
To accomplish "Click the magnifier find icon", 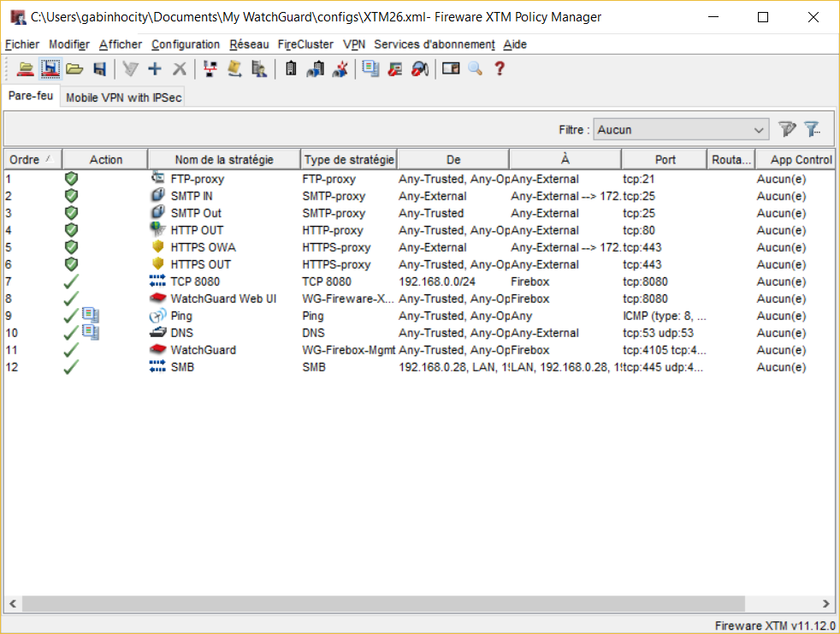I will click(x=476, y=68).
